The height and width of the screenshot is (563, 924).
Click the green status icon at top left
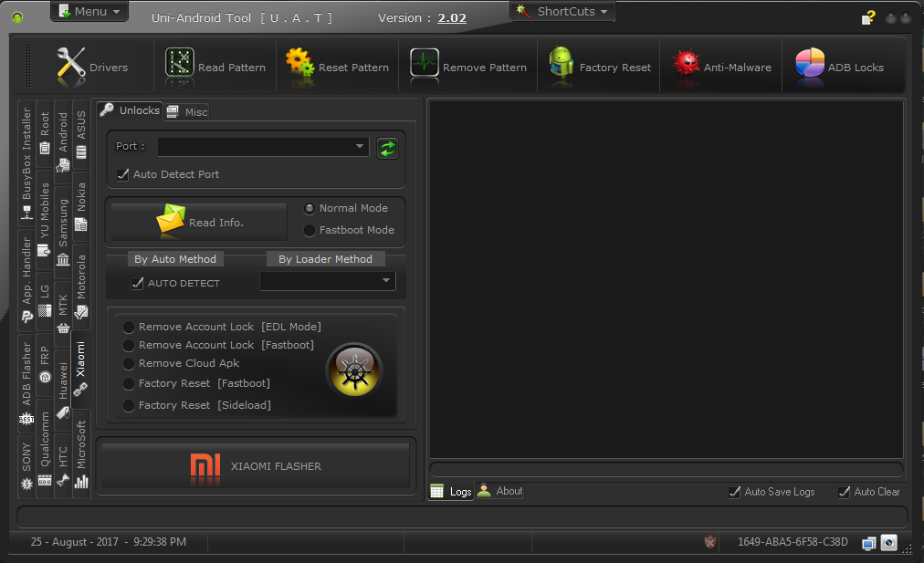17,17
